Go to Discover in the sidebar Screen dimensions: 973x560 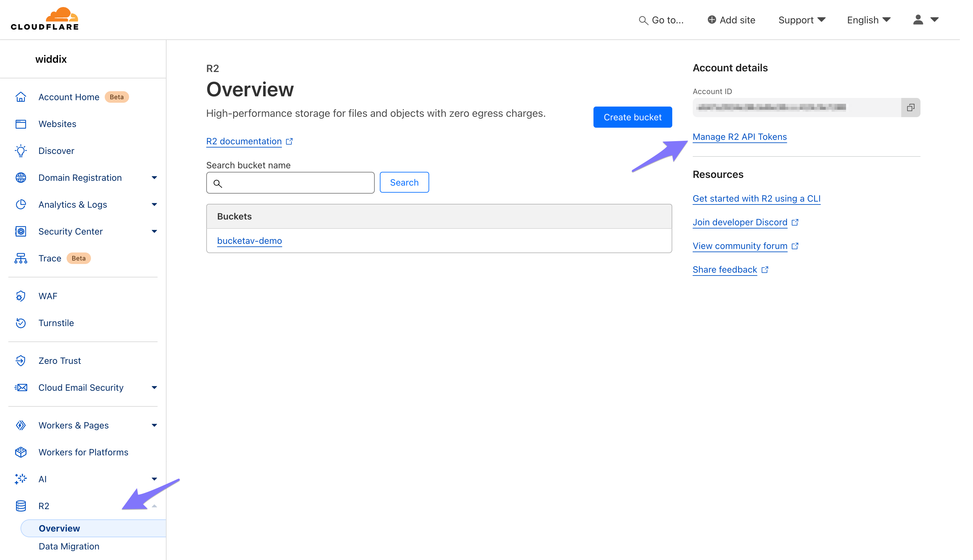[x=56, y=151]
